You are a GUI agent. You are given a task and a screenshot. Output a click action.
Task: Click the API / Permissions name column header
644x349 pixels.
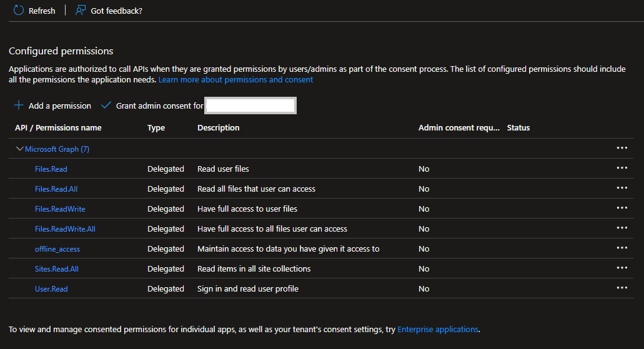click(x=58, y=128)
